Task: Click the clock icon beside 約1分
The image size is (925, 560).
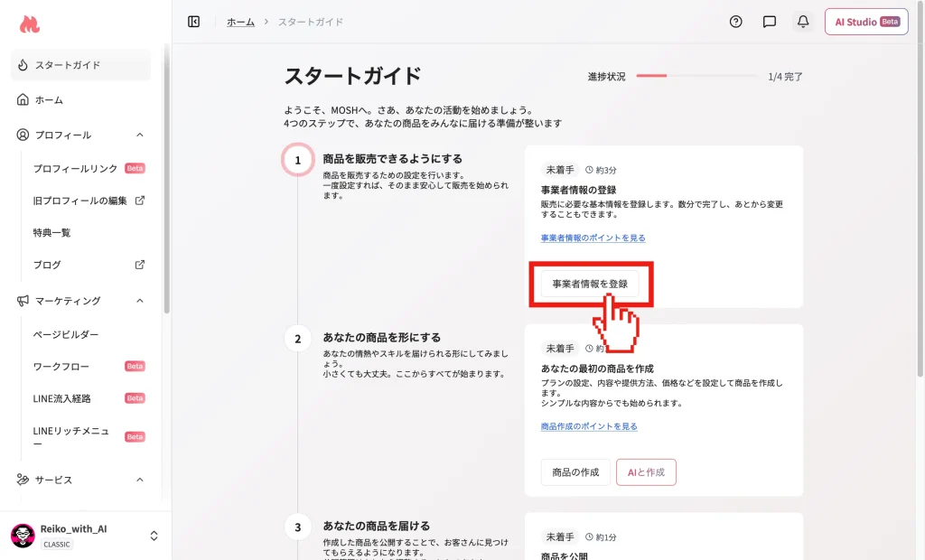Action: (x=589, y=537)
